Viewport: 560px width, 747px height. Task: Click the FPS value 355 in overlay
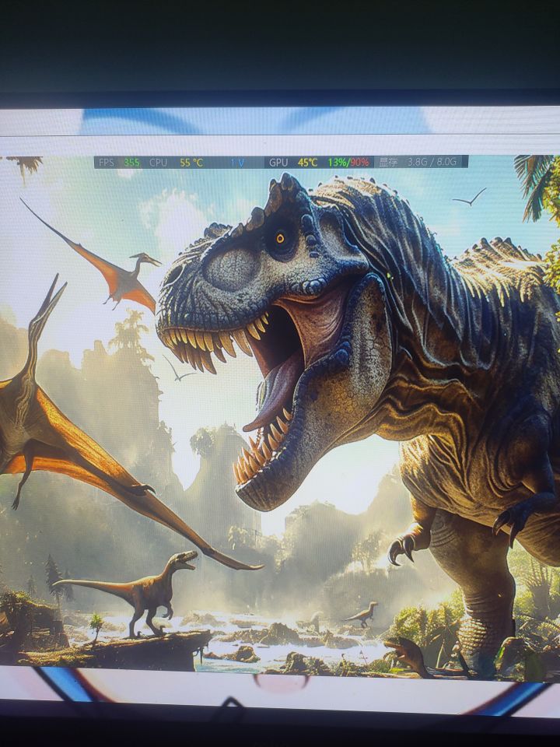pos(132,163)
